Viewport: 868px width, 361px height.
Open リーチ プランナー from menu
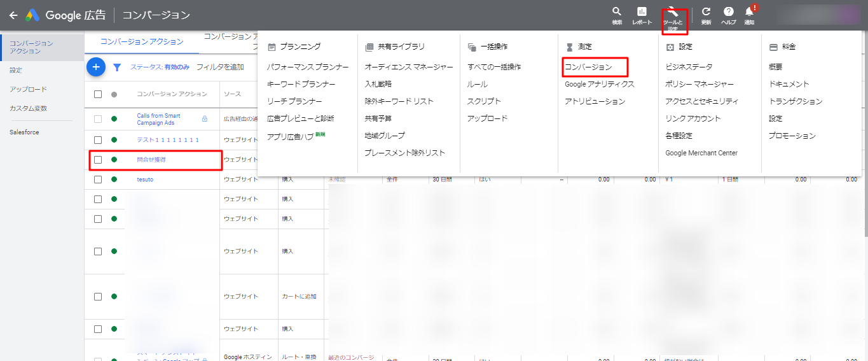(294, 101)
